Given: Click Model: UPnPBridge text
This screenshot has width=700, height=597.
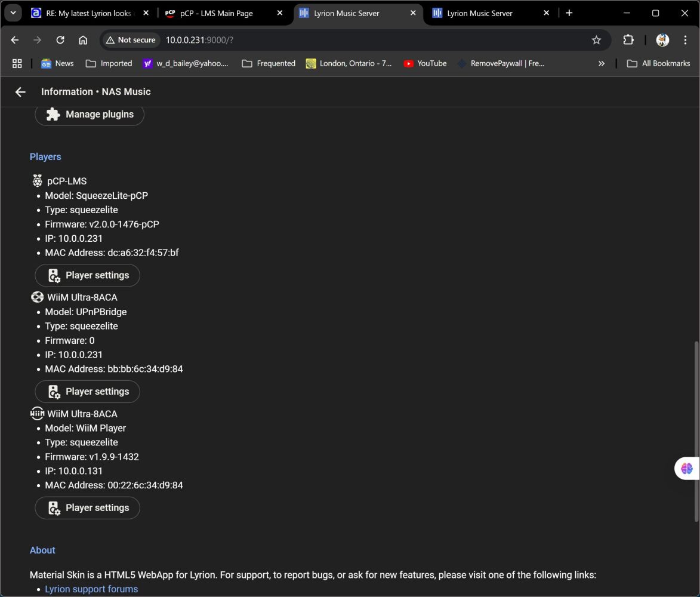Looking at the screenshot, I should [86, 312].
